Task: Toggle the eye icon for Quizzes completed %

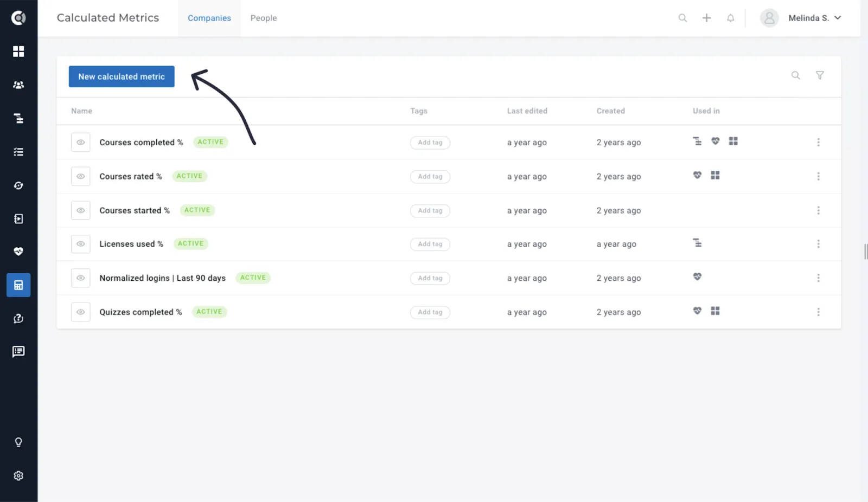Action: coord(81,312)
